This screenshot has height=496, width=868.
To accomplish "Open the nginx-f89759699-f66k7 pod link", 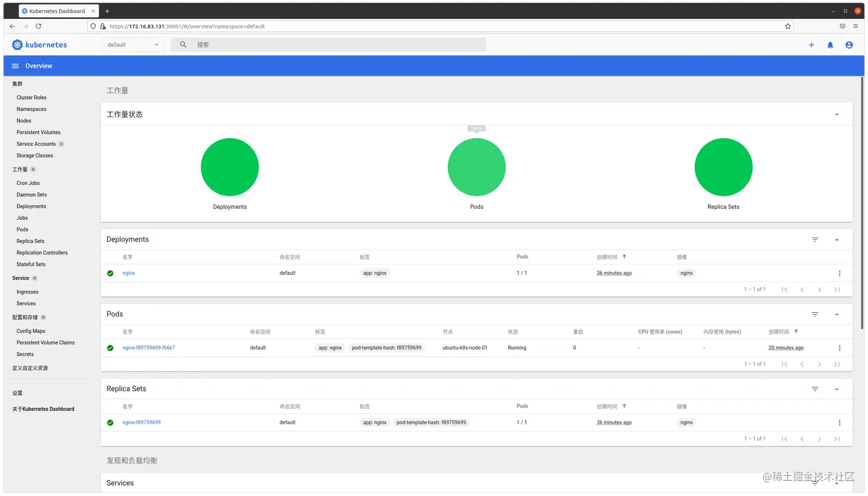I will pyautogui.click(x=149, y=348).
